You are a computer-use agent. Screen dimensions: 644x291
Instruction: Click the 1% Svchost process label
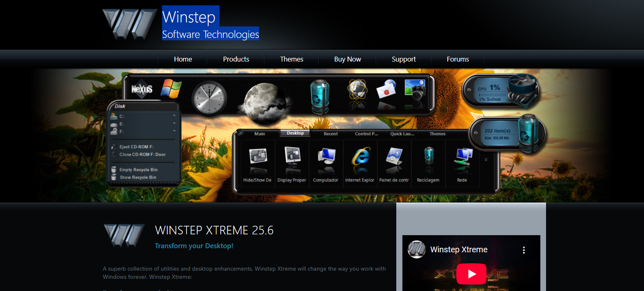(x=490, y=99)
